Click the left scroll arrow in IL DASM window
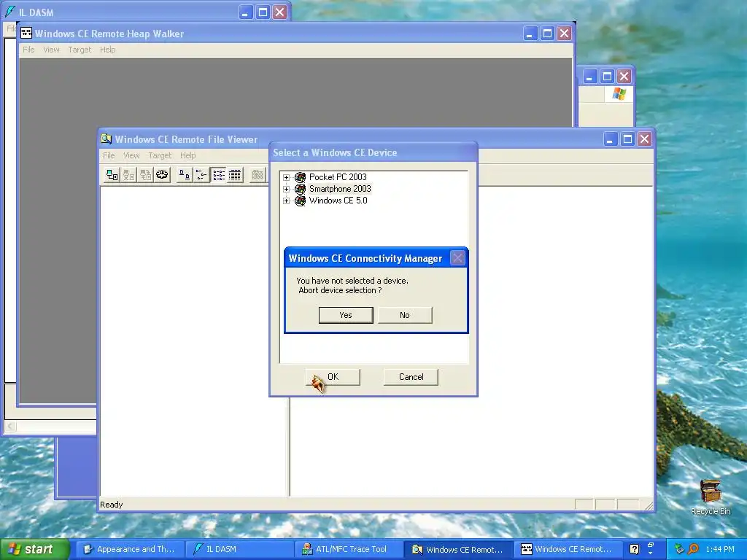The height and width of the screenshot is (560, 747). point(10,426)
